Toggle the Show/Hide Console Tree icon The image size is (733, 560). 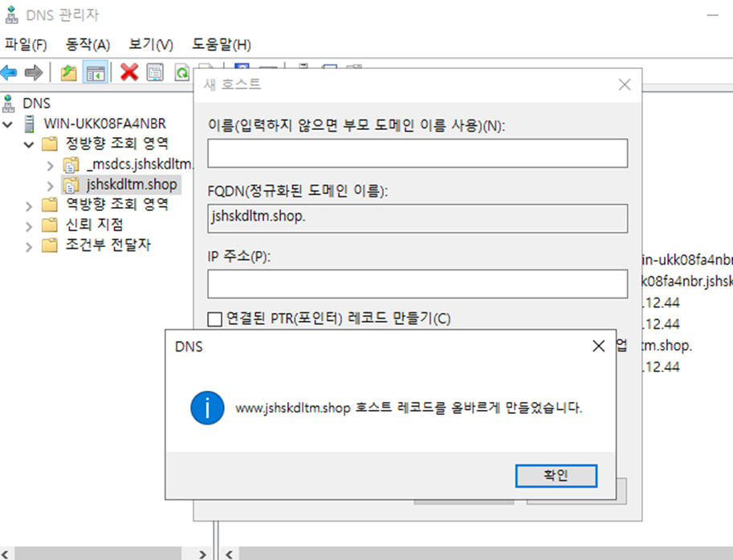coord(96,73)
